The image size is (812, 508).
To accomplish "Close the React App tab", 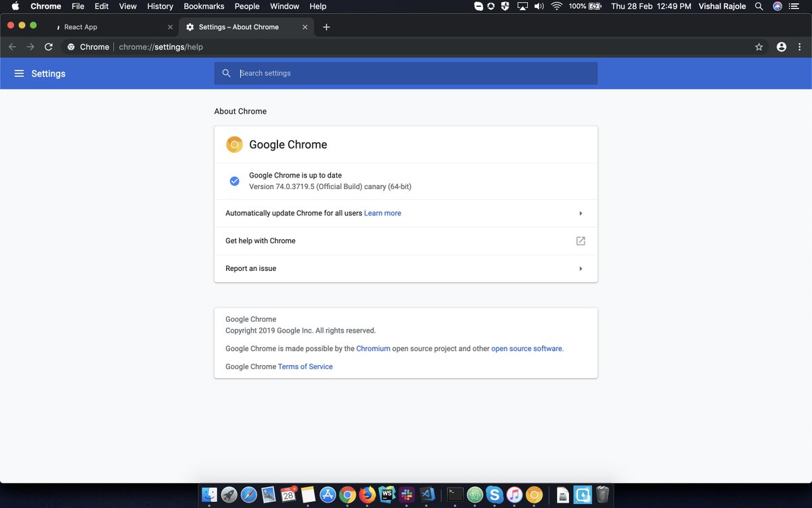I will point(170,27).
